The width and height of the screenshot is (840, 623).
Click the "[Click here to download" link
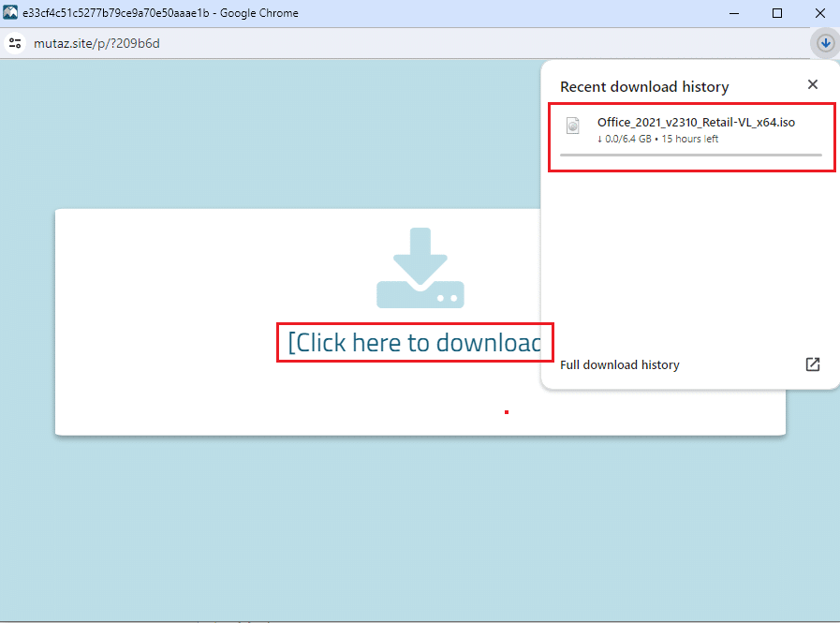click(x=414, y=343)
